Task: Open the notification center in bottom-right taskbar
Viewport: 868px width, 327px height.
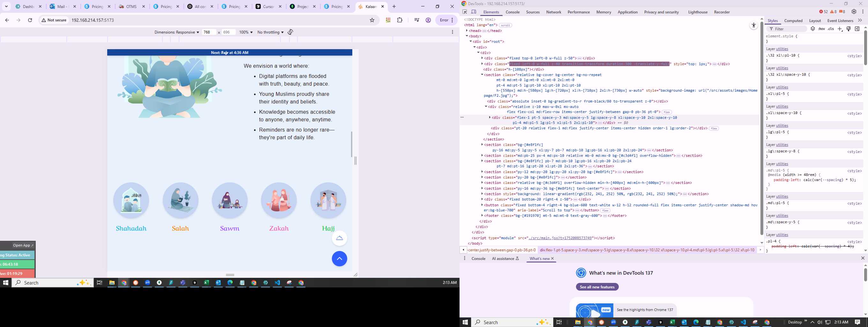Action: tap(857, 322)
